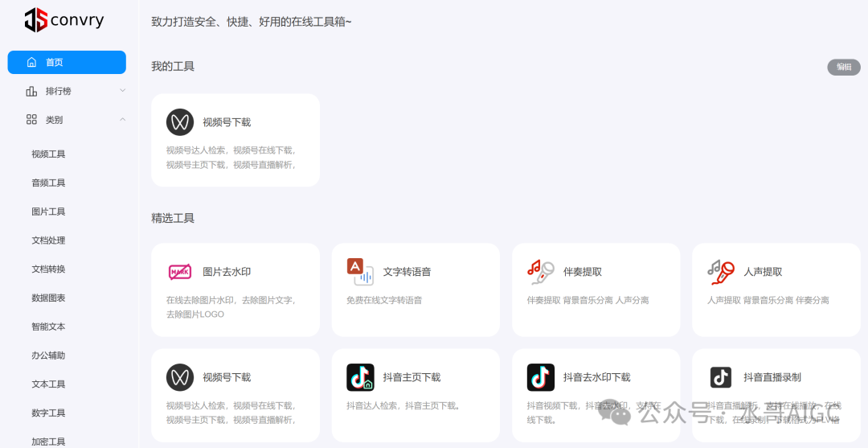Select 视频工具 category
The width and height of the screenshot is (868, 448).
(x=49, y=154)
